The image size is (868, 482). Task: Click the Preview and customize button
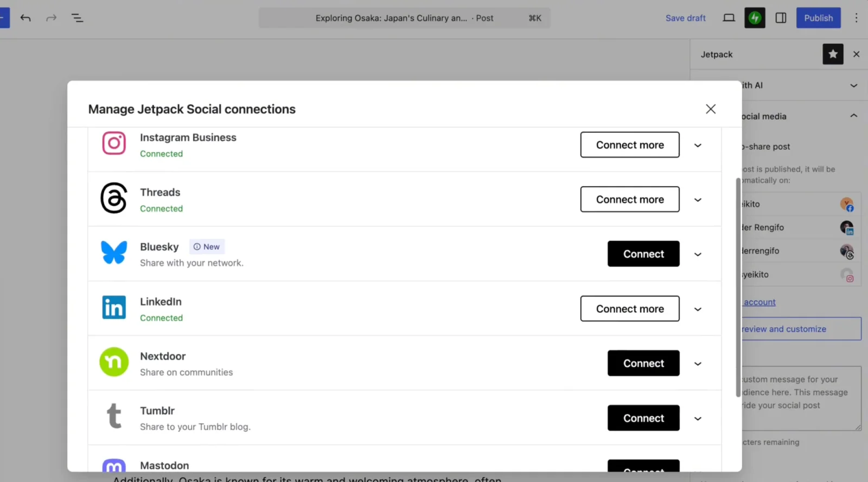point(801,329)
